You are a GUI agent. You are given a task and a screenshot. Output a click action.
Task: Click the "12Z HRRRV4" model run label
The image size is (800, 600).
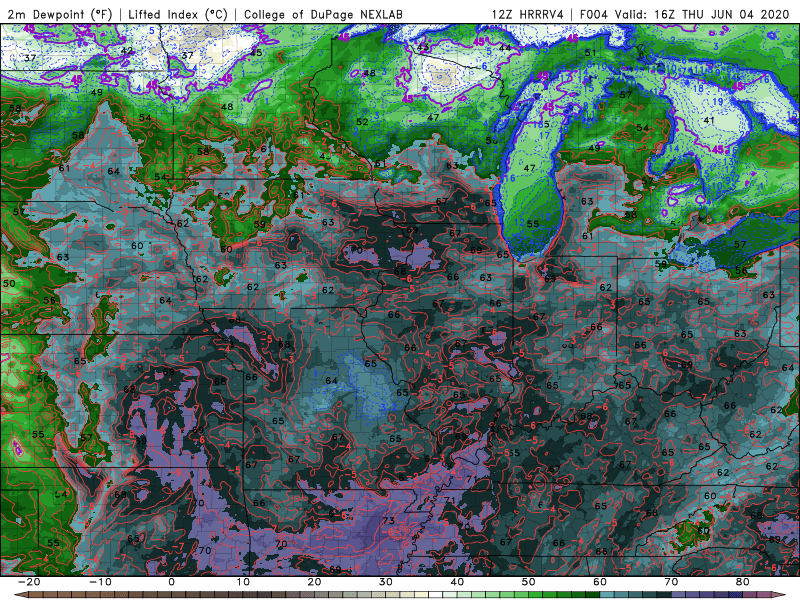(528, 14)
